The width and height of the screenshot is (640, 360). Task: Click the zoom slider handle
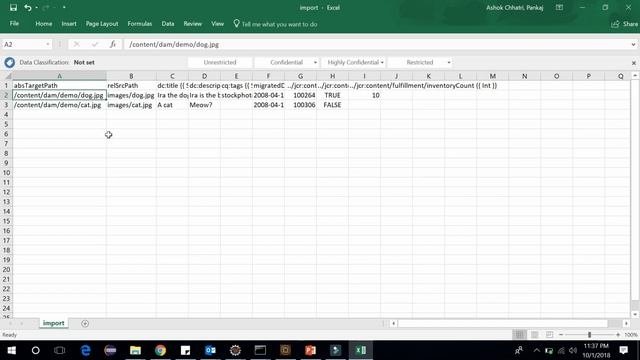pyautogui.click(x=589, y=335)
